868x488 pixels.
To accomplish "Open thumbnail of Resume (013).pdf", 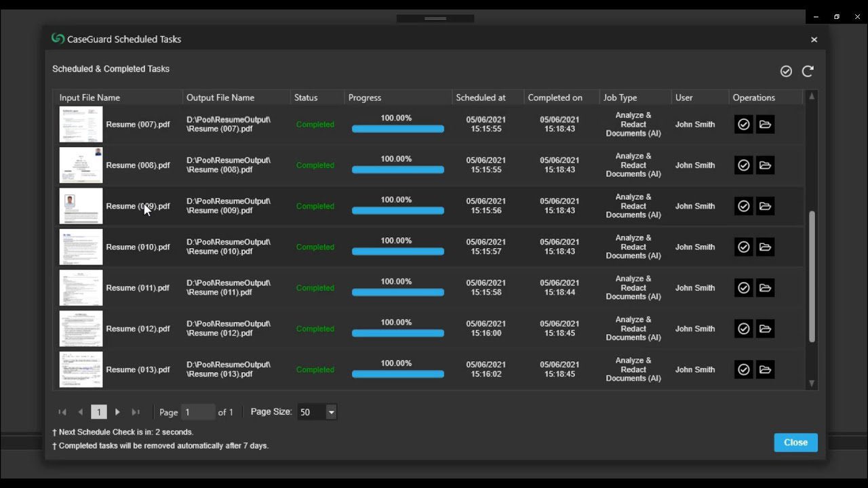I will click(81, 369).
